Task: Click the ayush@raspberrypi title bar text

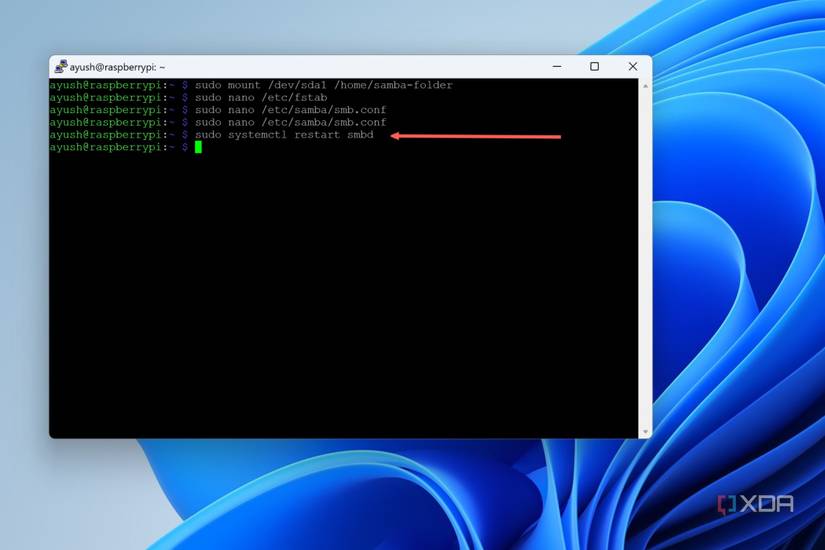Action: (117, 67)
